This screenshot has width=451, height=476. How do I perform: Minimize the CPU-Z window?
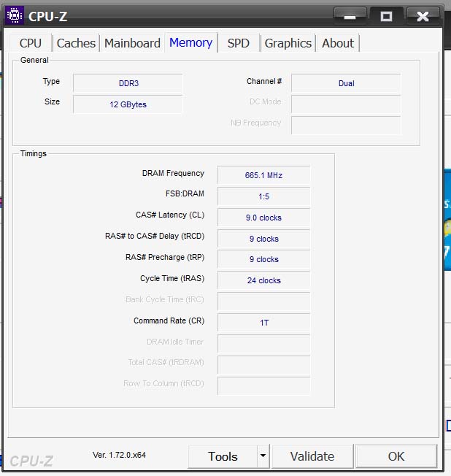tap(350, 15)
